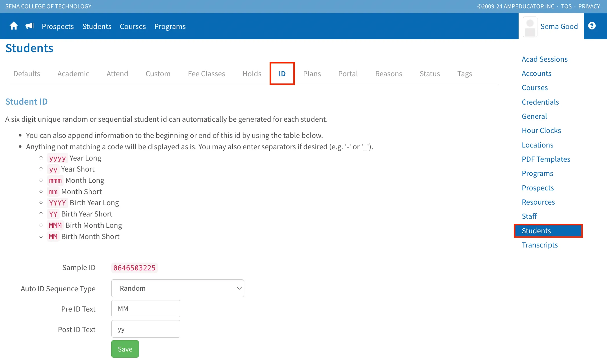Open the Tags tab
Viewport: 607px width, 364px height.
pyautogui.click(x=465, y=74)
